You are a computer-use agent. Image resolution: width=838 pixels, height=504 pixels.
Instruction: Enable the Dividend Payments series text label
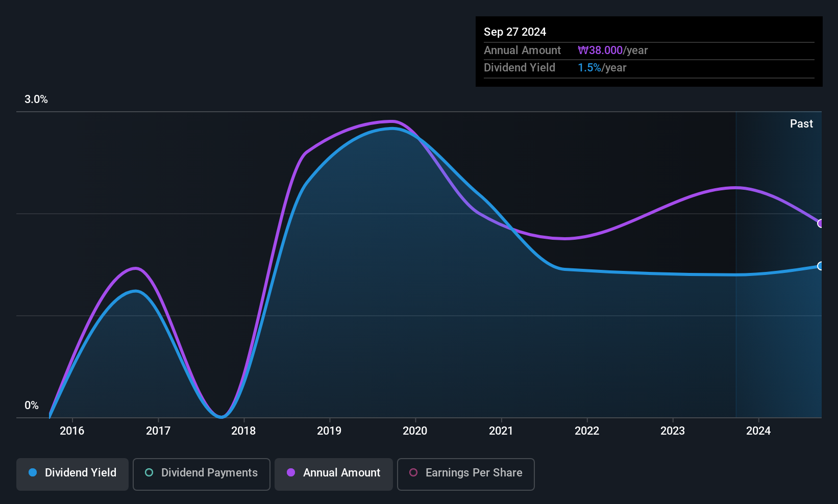(x=209, y=473)
